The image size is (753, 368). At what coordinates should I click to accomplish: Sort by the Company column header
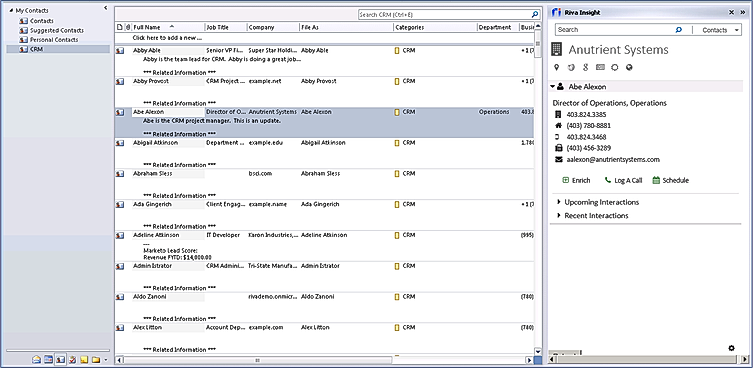point(273,27)
